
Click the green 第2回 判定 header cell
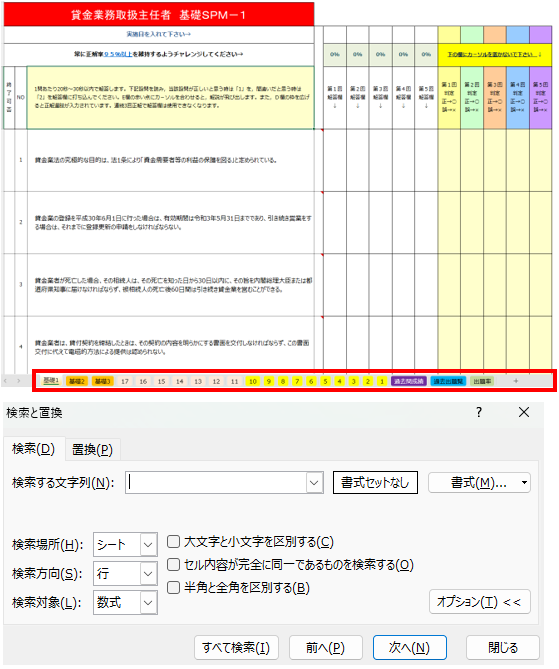click(x=472, y=97)
